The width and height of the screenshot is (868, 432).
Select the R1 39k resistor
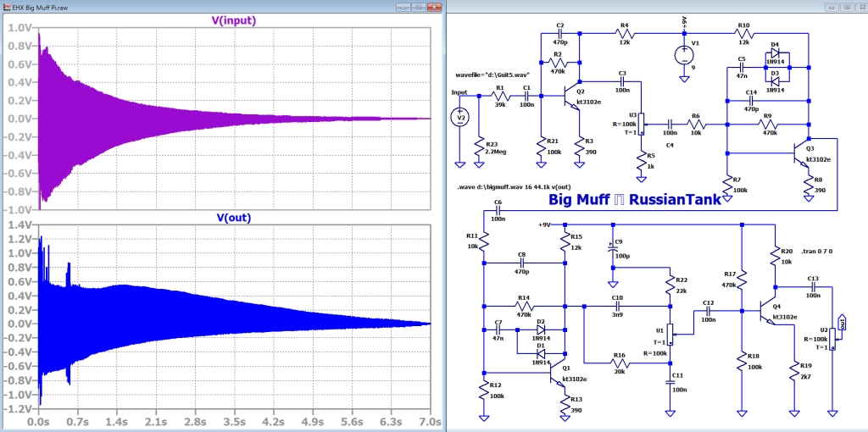click(500, 96)
